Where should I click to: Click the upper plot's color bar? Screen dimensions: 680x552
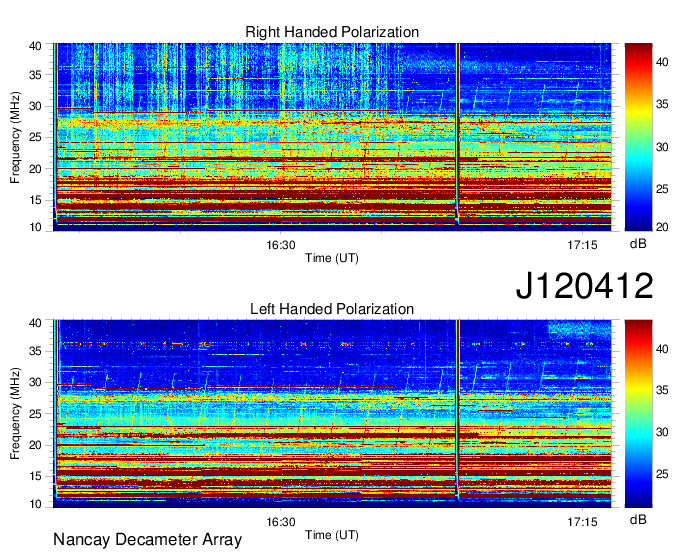638,137
